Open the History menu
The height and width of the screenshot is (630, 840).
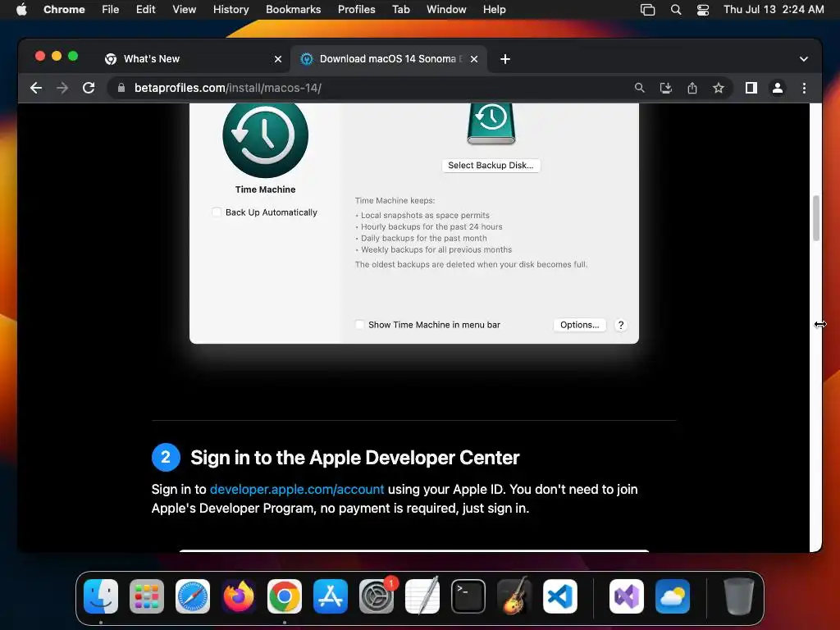pyautogui.click(x=231, y=9)
